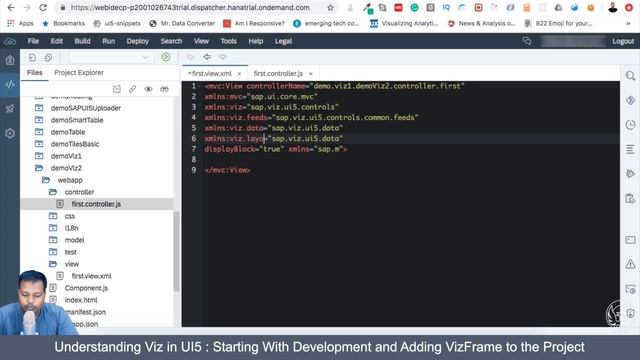Select first.view.xml in the file tree
This screenshot has height=360, width=640.
click(x=91, y=276)
